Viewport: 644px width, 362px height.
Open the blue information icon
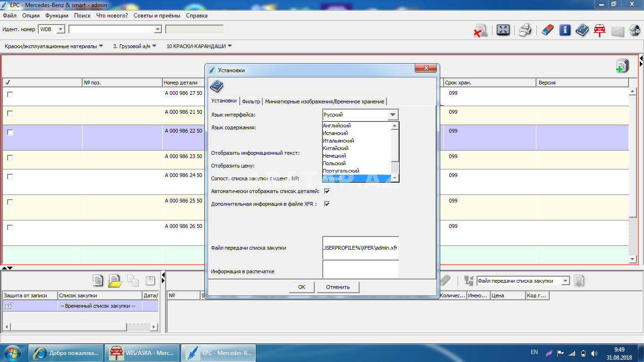[565, 31]
